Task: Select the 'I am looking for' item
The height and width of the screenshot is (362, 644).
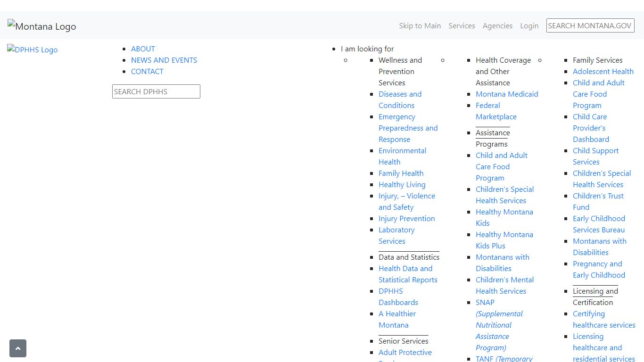Action: [x=367, y=49]
